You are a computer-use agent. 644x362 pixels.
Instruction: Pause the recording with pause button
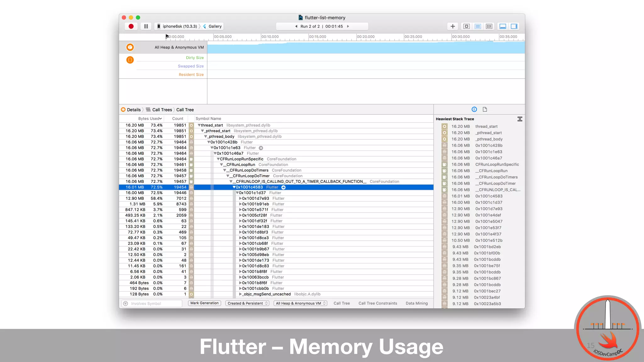pyautogui.click(x=146, y=26)
